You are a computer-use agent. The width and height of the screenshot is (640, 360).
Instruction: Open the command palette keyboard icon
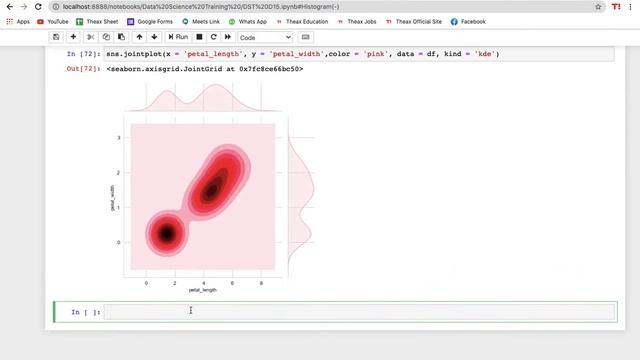(305, 37)
